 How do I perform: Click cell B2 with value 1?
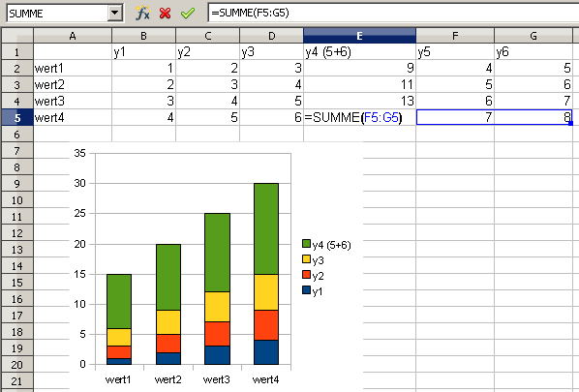(x=143, y=69)
